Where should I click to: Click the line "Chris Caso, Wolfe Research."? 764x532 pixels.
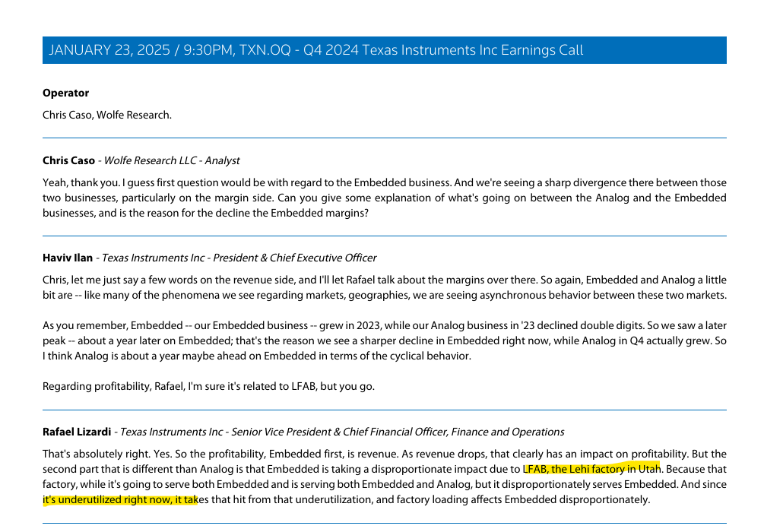(x=107, y=115)
